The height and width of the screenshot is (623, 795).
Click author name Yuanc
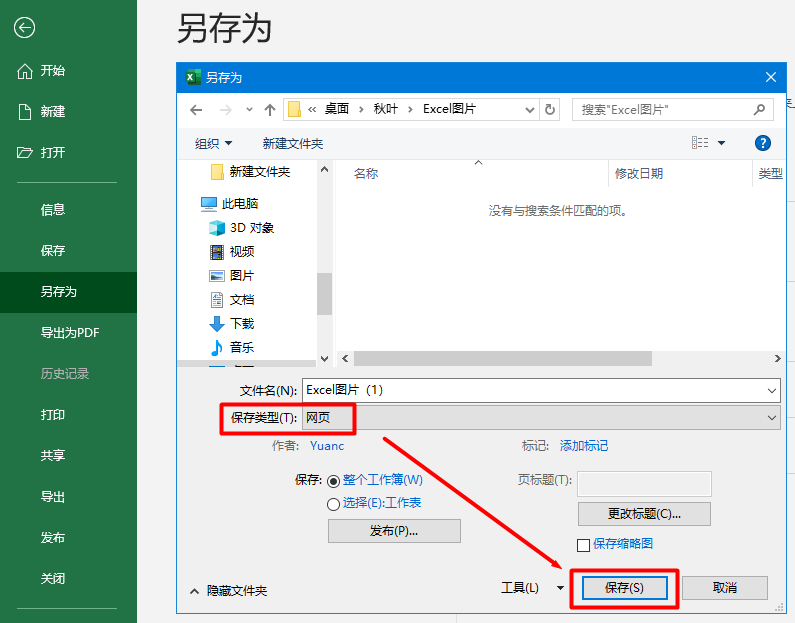(327, 446)
